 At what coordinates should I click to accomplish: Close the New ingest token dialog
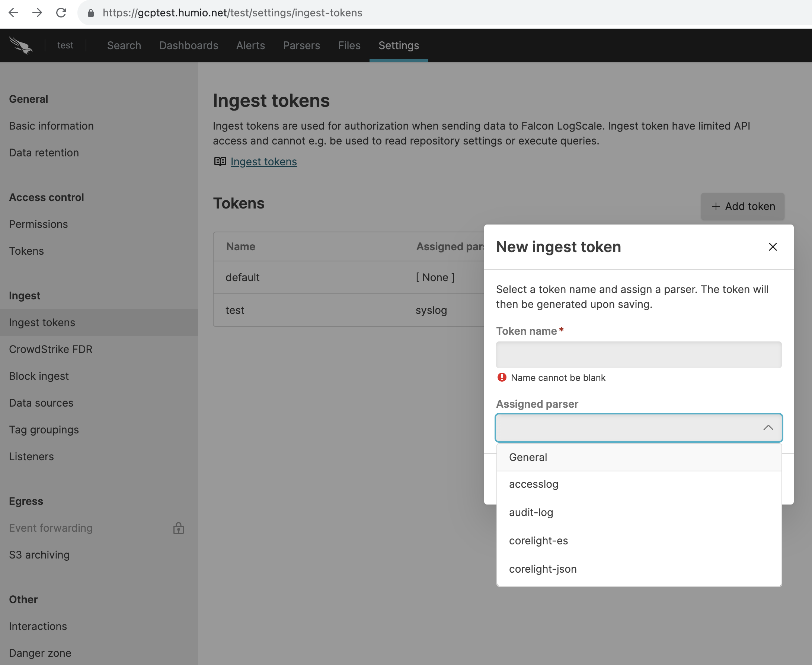tap(773, 247)
